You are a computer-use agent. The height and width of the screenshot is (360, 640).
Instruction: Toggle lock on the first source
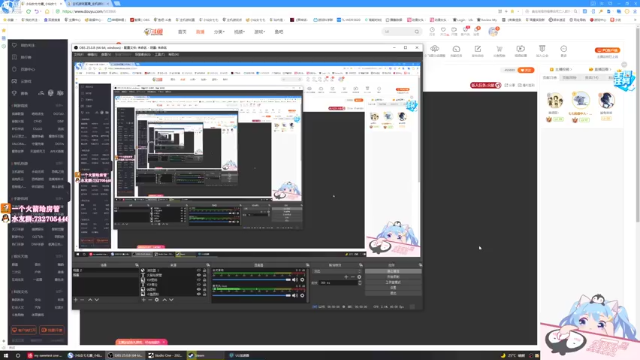click(x=204, y=271)
